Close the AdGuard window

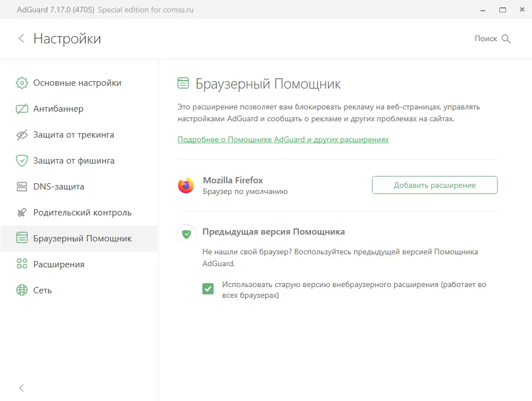pos(522,10)
